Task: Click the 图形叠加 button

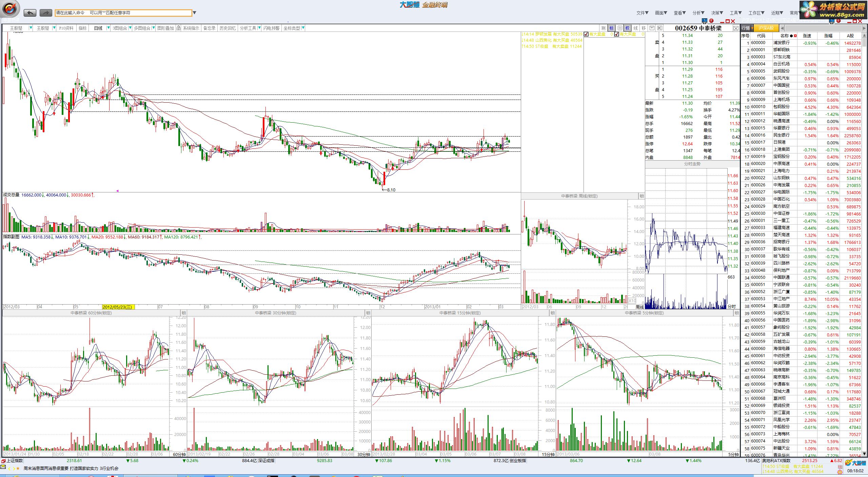Action: pyautogui.click(x=165, y=28)
